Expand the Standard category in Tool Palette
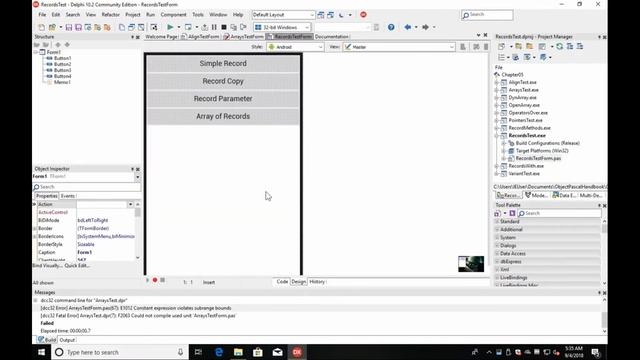The width and height of the screenshot is (640, 360). (498, 221)
